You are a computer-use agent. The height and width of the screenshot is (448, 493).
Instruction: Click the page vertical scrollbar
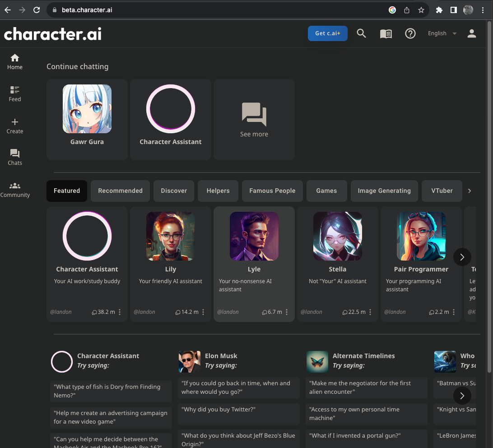tap(489, 196)
